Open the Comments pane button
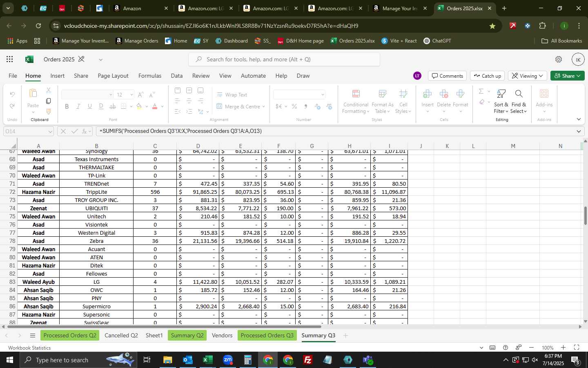 (448, 76)
